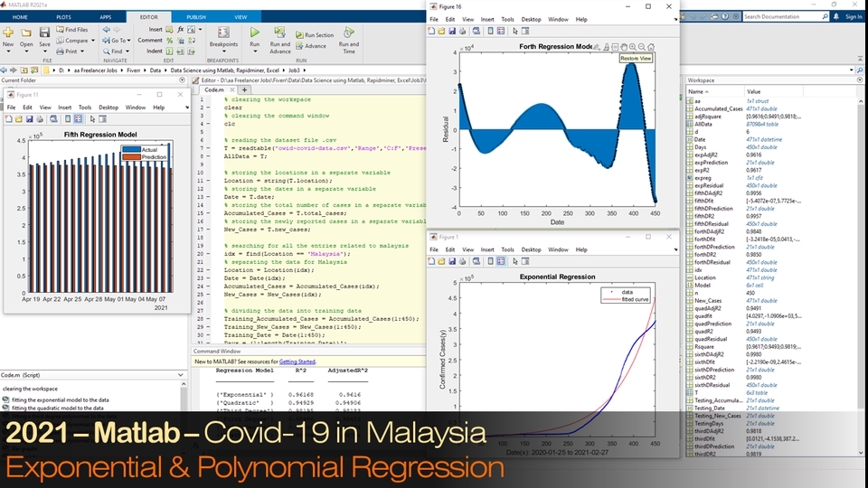
Task: Click the Comment percent icon
Action: coord(170,41)
